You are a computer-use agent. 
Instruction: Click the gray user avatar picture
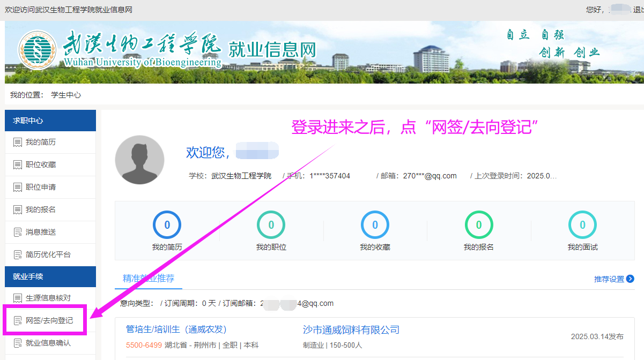[x=139, y=160]
